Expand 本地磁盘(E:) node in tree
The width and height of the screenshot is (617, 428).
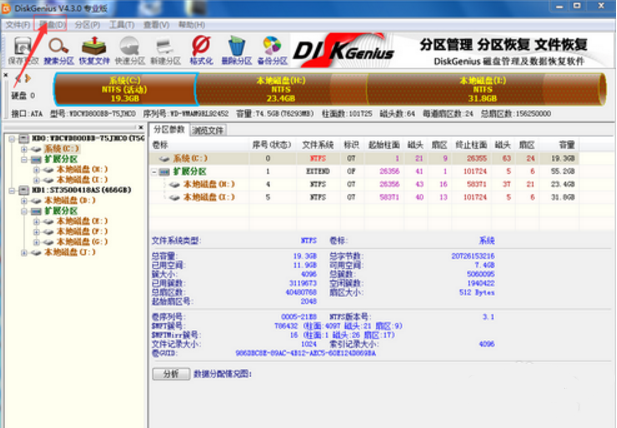(37, 221)
